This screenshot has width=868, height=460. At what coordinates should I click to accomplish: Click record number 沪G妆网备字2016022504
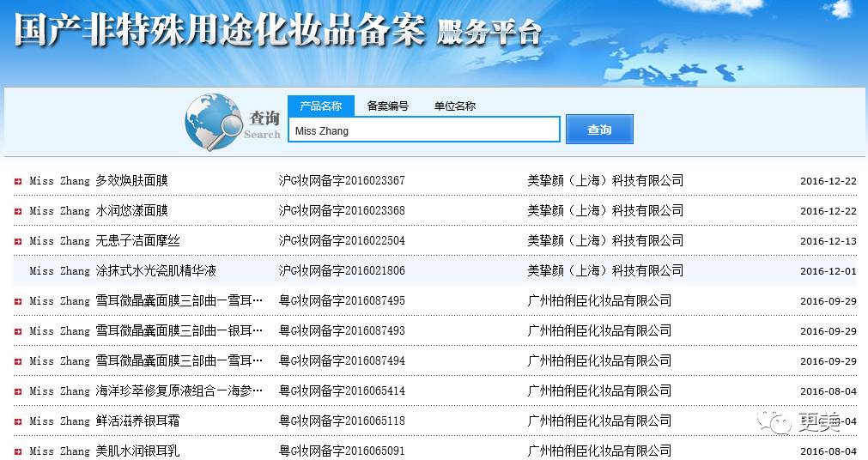[342, 241]
